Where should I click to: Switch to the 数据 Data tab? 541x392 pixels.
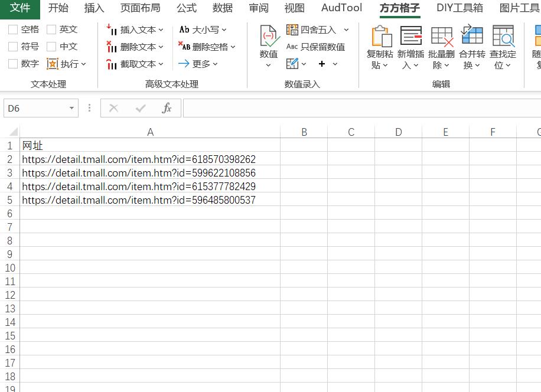tap(223, 8)
